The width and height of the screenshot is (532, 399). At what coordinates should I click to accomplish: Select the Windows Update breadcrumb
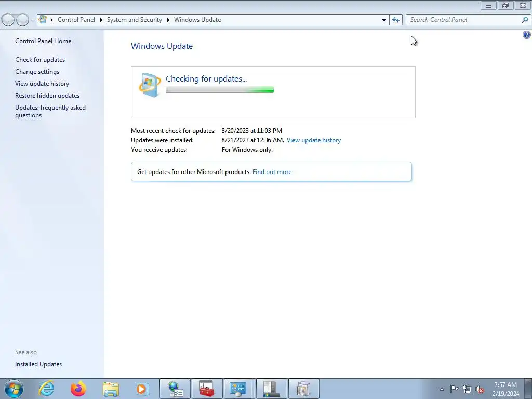point(197,20)
